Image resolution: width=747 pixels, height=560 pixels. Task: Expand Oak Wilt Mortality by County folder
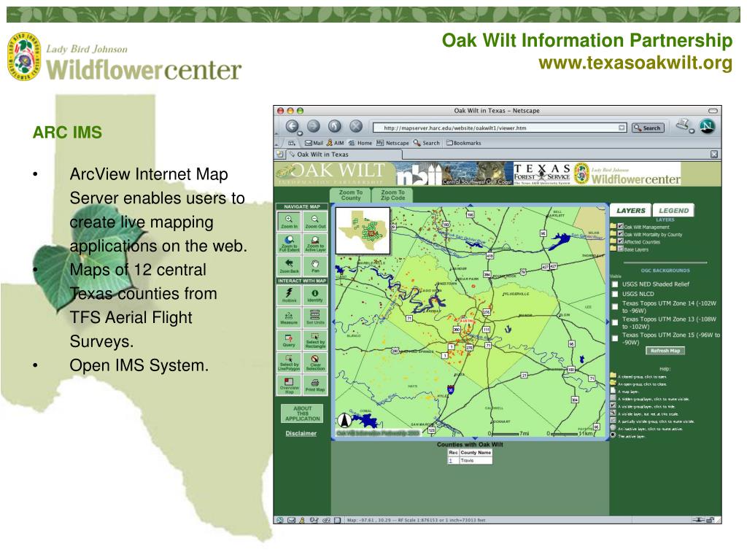coord(613,234)
